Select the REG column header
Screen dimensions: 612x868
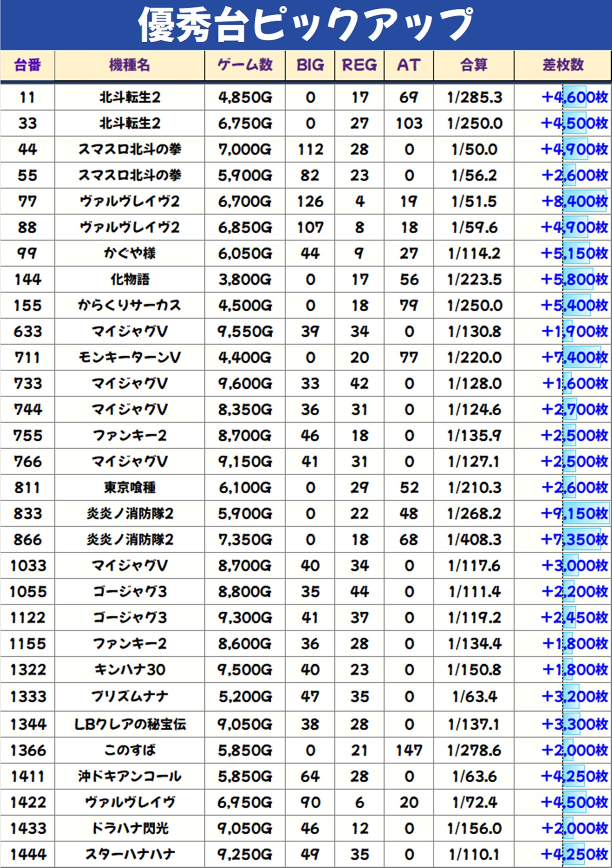pos(359,65)
